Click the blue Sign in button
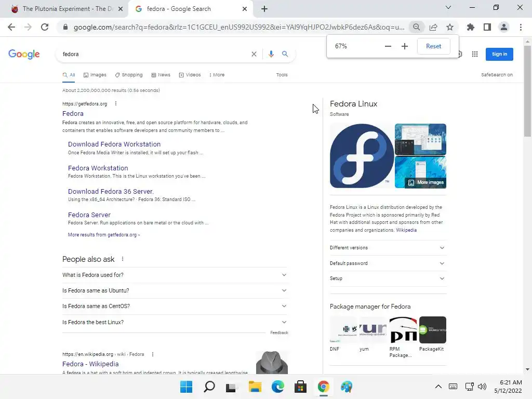 pos(499,54)
